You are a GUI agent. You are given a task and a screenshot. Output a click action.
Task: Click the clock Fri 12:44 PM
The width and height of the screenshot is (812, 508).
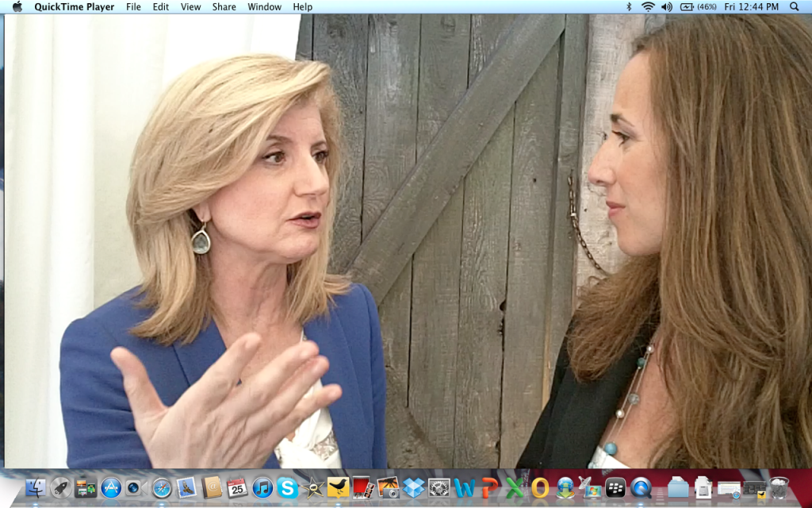pos(752,6)
